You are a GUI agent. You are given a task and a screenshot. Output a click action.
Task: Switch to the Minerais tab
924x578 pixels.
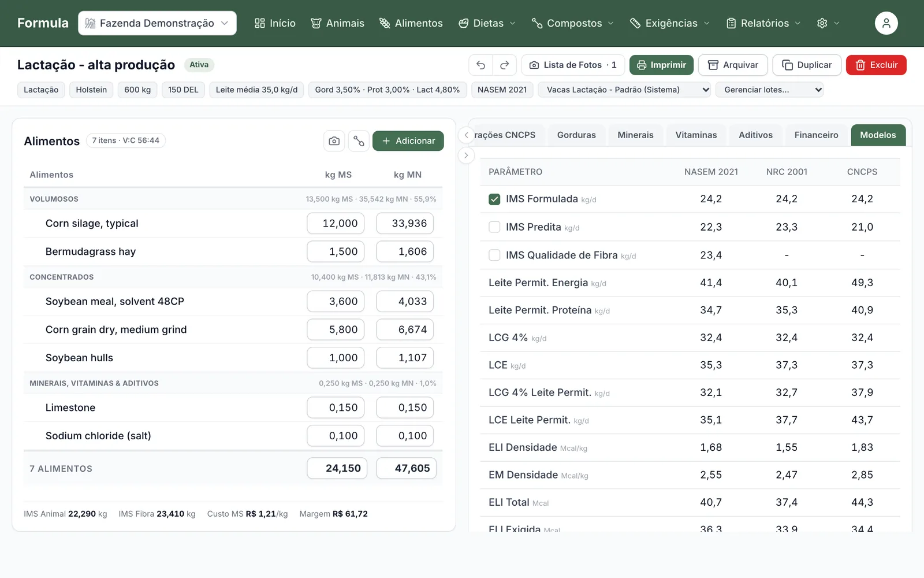pos(635,135)
